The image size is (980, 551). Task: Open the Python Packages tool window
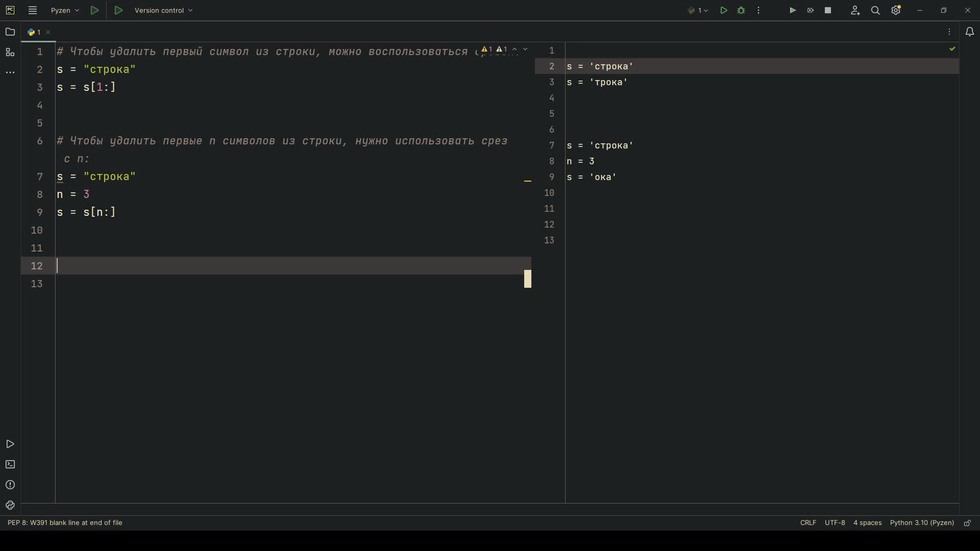[x=10, y=505]
